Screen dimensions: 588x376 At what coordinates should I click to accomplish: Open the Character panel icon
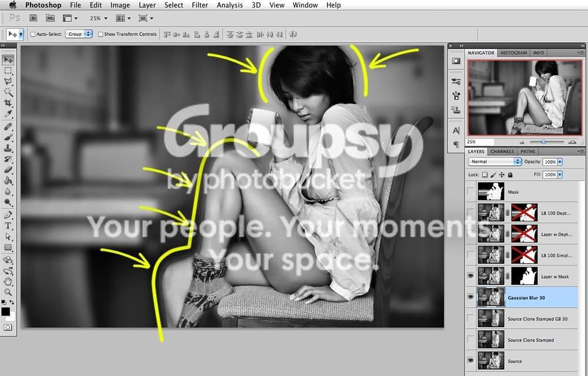(x=456, y=130)
